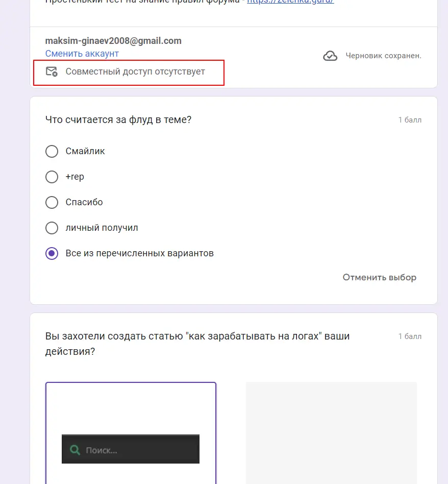Image resolution: width=448 pixels, height=484 pixels.
Task: Click the mail-blocked sharing icon
Action: 52,71
